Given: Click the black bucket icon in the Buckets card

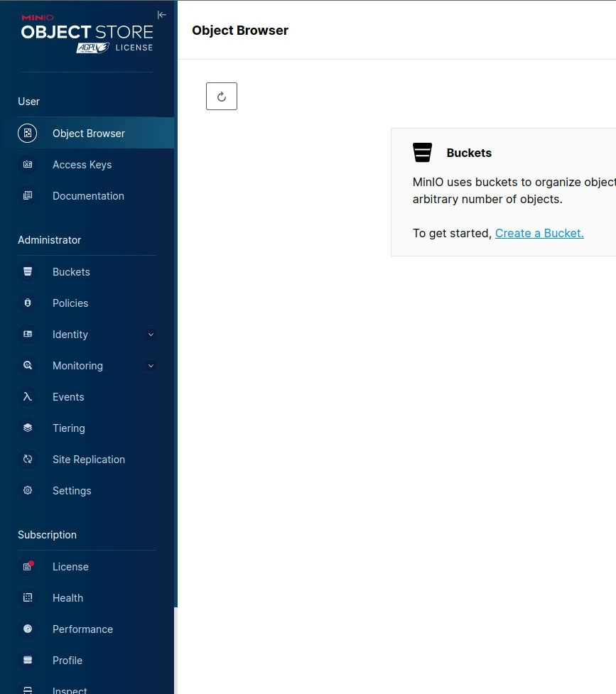Looking at the screenshot, I should 422,153.
